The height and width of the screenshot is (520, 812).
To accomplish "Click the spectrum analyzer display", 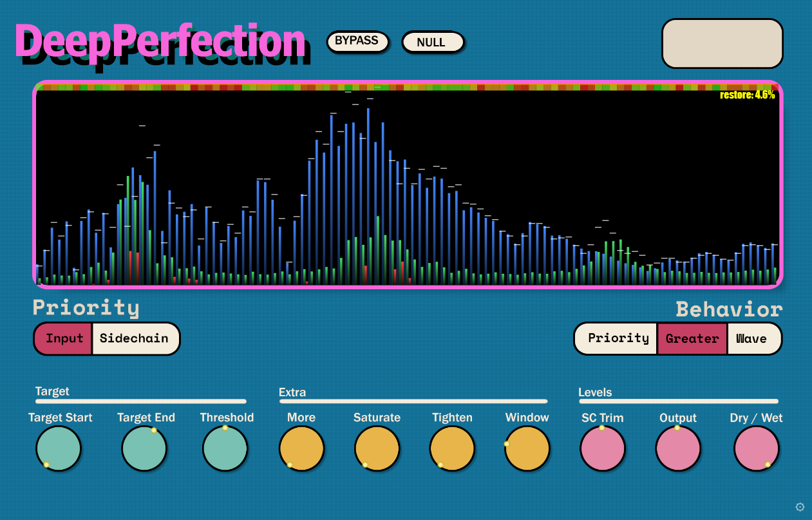I will (408, 184).
